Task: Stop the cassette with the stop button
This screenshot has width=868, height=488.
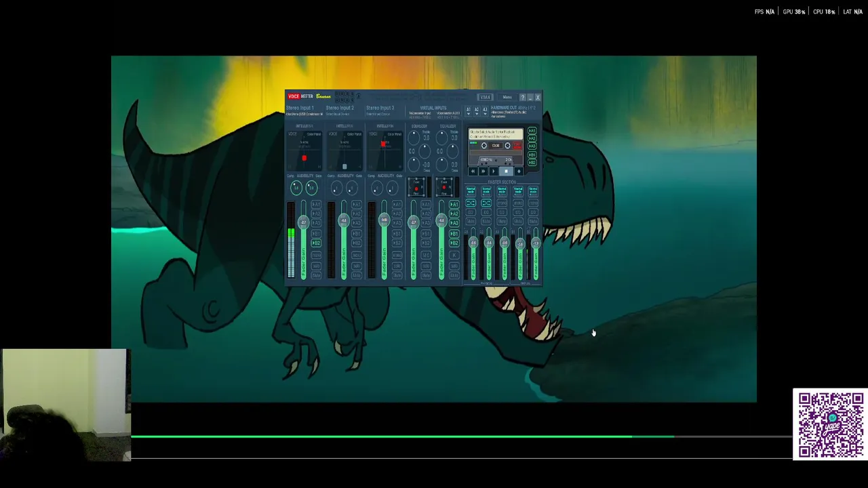Action: pos(506,171)
